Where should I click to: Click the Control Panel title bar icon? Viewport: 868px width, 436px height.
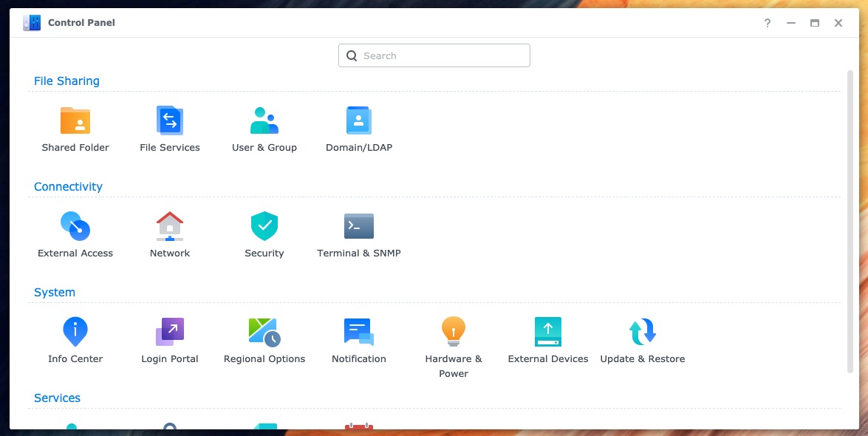pyautogui.click(x=32, y=23)
